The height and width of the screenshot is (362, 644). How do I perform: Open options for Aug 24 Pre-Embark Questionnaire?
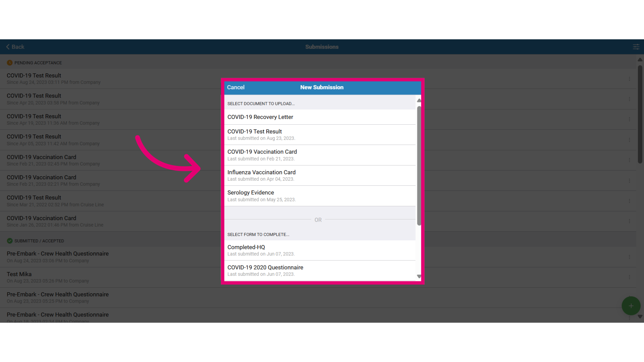pos(629,257)
